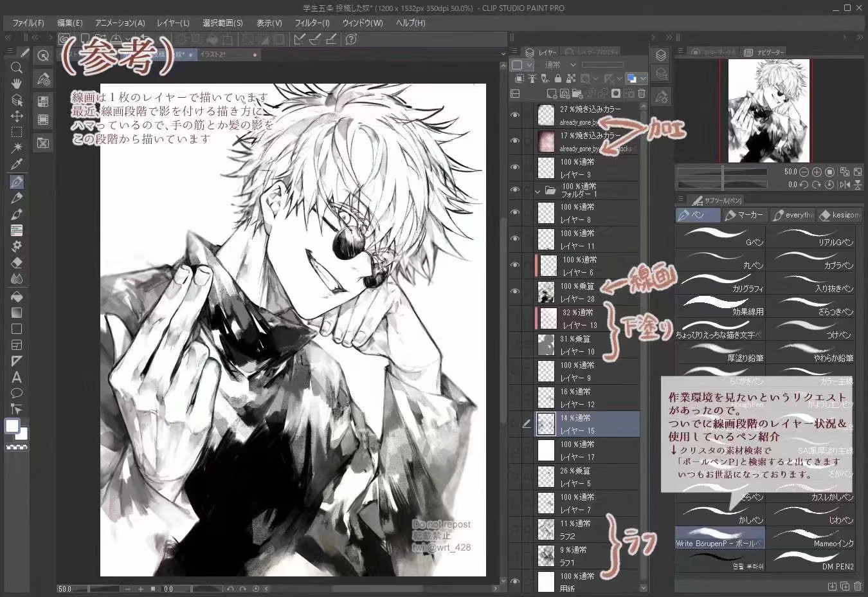
Task: Open the palette color dropdown in layer panel
Action: coord(522,65)
